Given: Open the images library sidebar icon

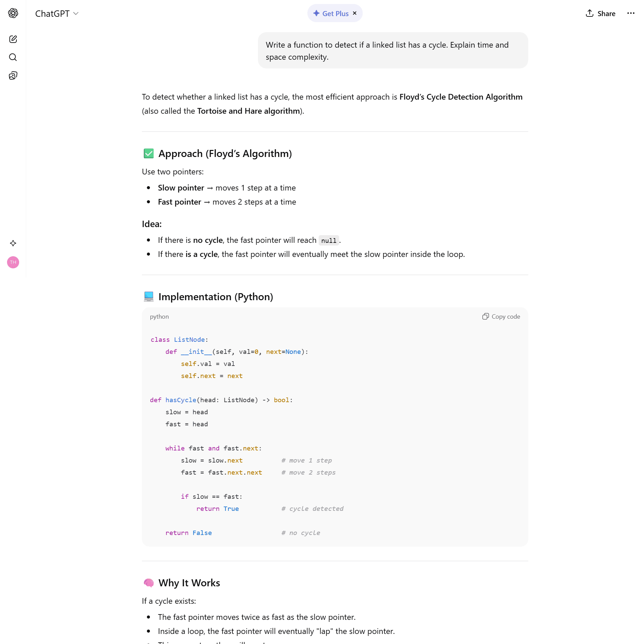Looking at the screenshot, I should point(13,75).
